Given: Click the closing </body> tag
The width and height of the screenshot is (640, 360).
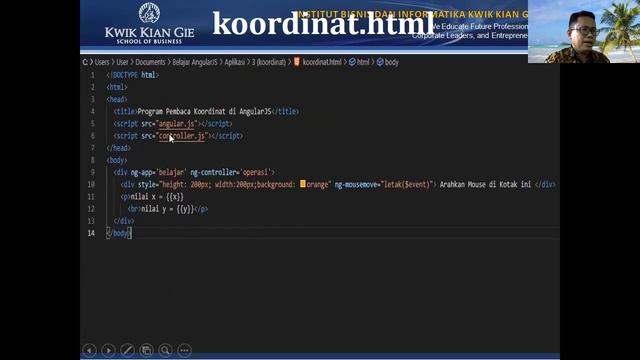Looking at the screenshot, I should point(118,233).
